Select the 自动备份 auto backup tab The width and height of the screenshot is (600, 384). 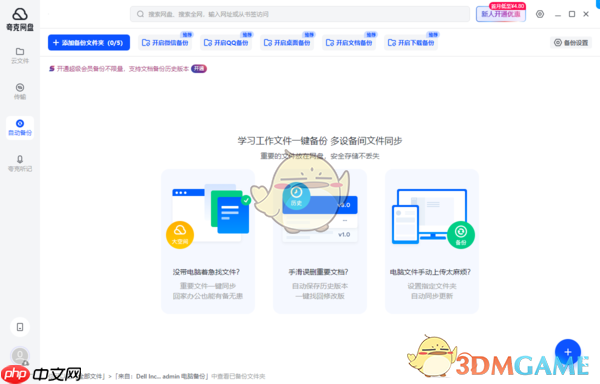[20, 128]
